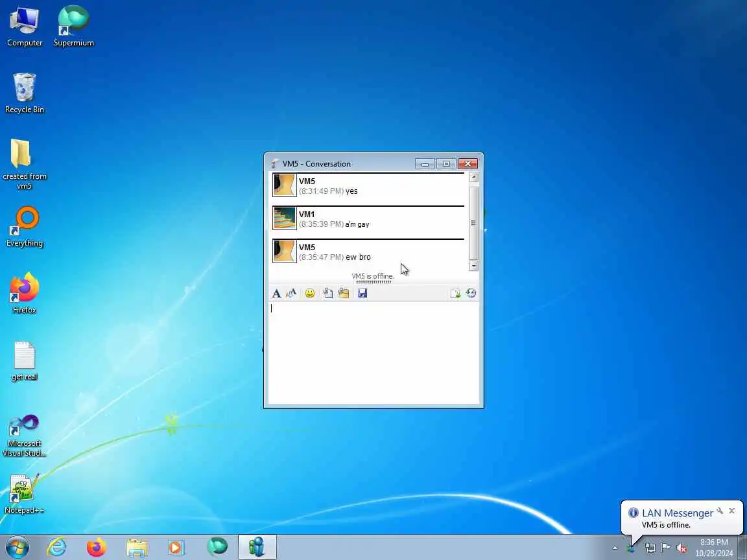The image size is (747, 560).
Task: Close the VM5 Conversation window
Action: (x=468, y=164)
